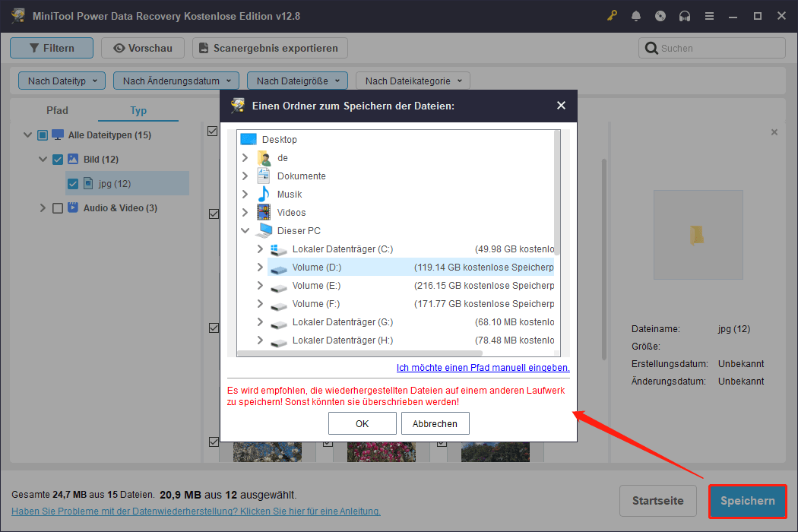Image resolution: width=798 pixels, height=532 pixels.
Task: Uncheck the jpg (12) checkbox
Action: (x=72, y=183)
